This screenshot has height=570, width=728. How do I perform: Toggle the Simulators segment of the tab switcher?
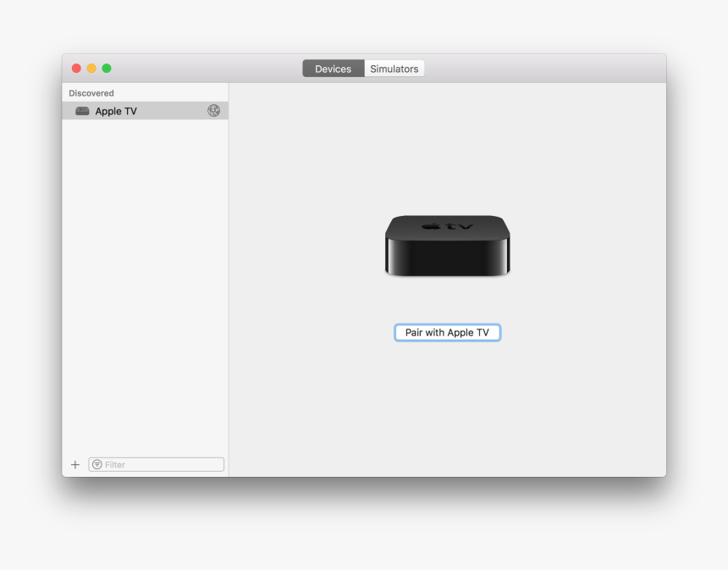[394, 68]
